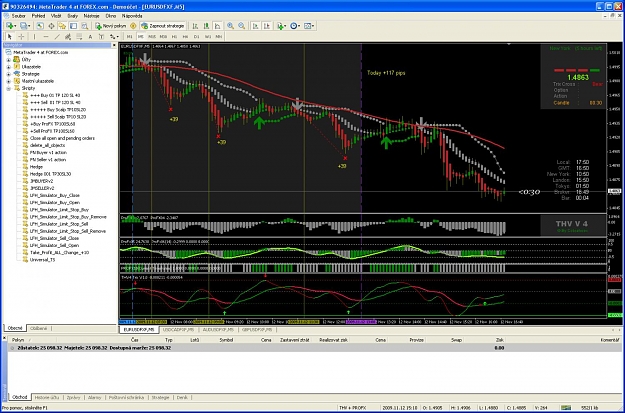Open the Strategy Tester magnifier icon

(85, 26)
